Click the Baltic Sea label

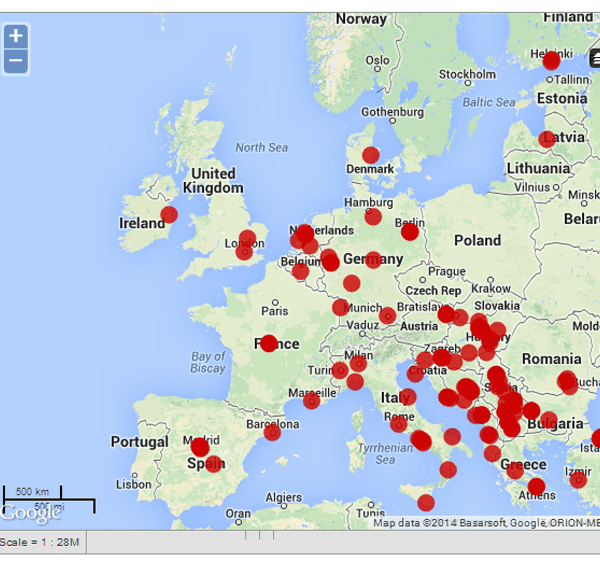pos(489,102)
